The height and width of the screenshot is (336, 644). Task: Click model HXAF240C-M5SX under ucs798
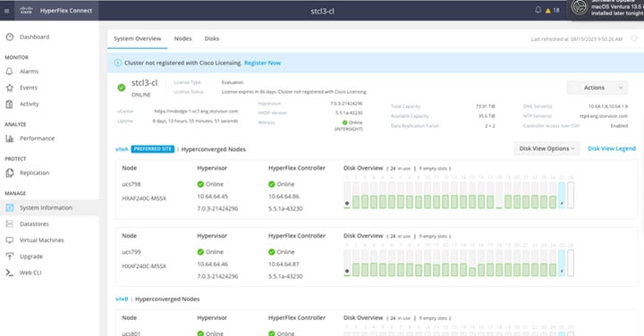click(144, 198)
